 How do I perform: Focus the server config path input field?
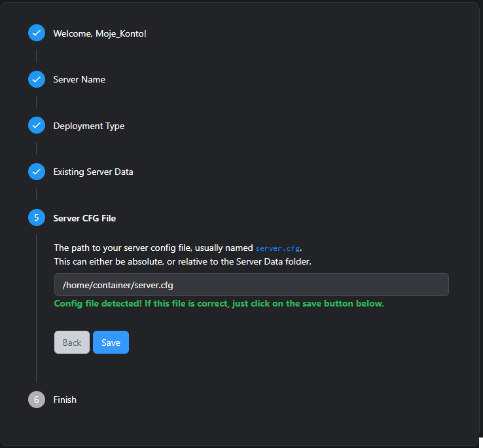point(251,285)
